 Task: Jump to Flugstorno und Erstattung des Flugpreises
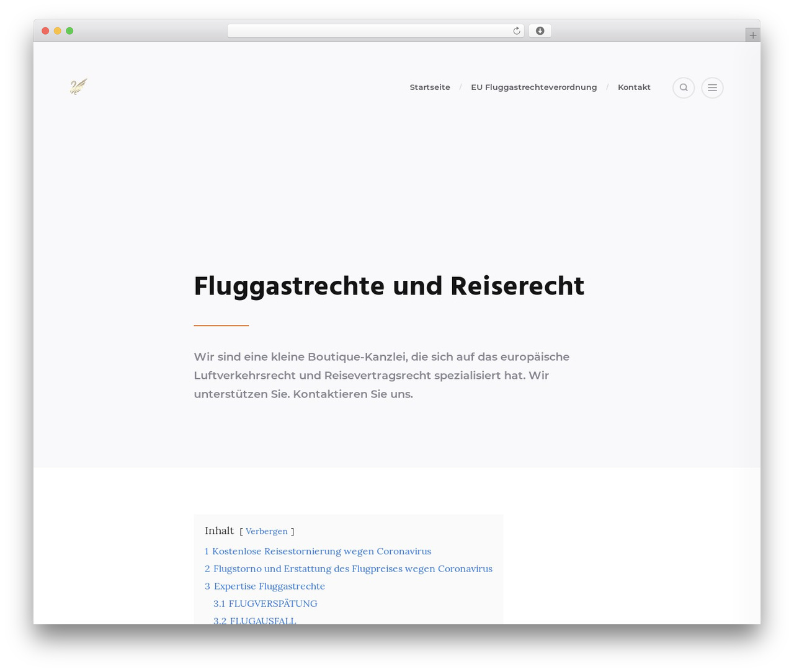pyautogui.click(x=349, y=568)
